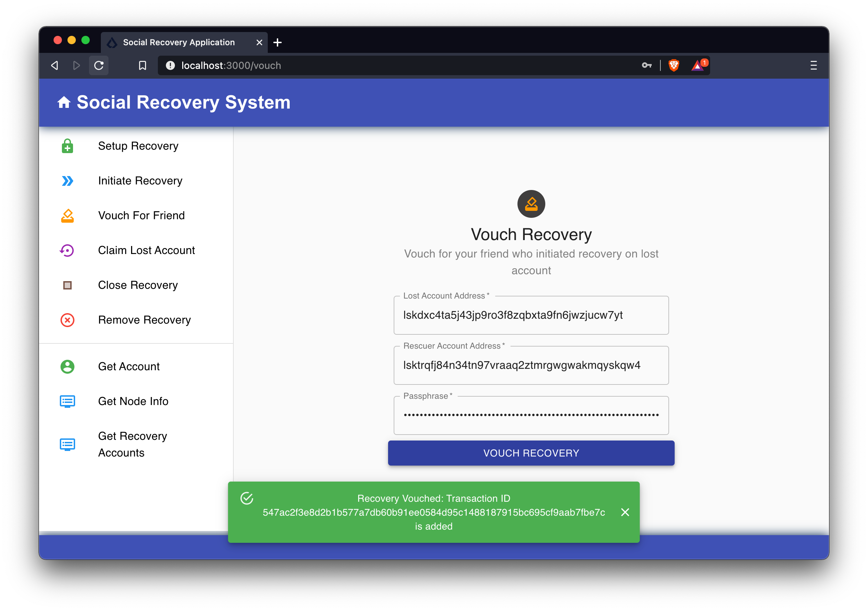Open Get Recovery Accounts sidebar item

pyautogui.click(x=132, y=445)
